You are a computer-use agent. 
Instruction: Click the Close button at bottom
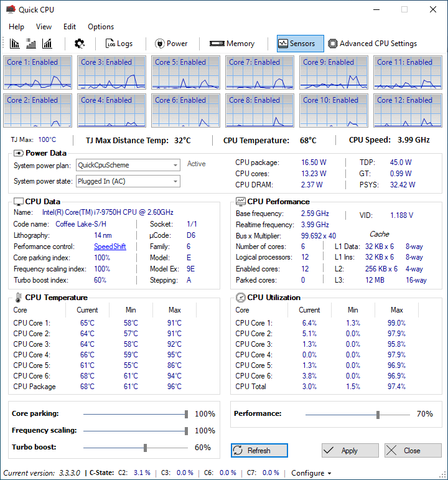click(413, 451)
